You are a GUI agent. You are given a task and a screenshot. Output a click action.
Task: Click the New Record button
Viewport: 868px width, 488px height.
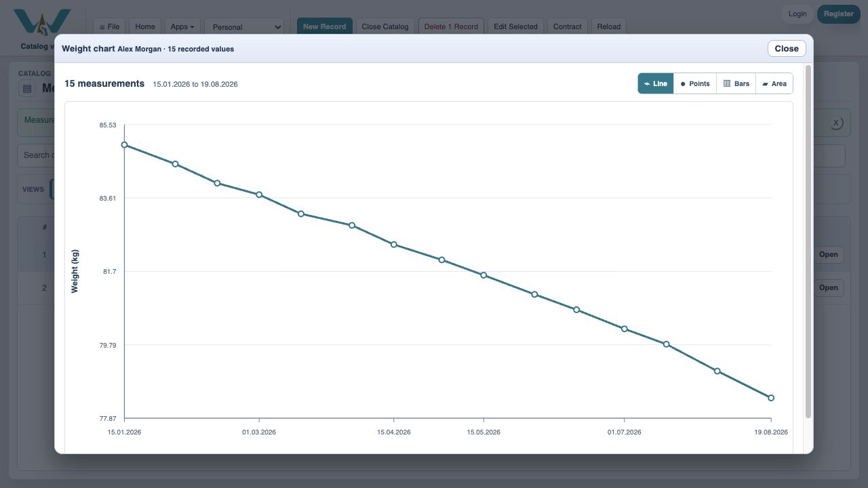[324, 26]
